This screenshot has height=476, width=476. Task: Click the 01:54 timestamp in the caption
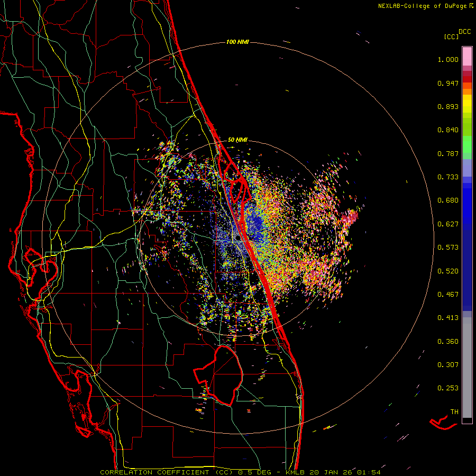[x=369, y=472]
